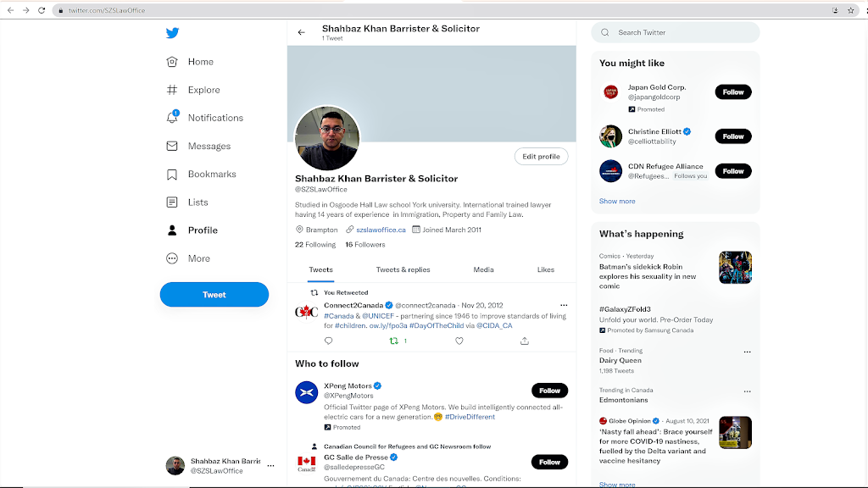Open the Dairy Queen trend
This screenshot has width=868, height=488.
[x=620, y=360]
